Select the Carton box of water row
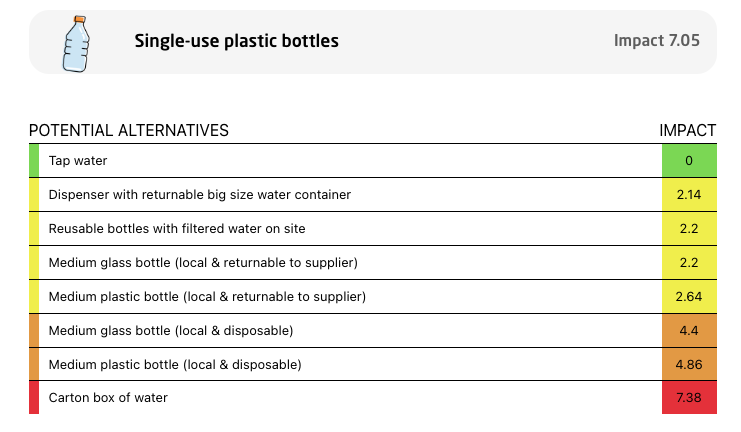The image size is (741, 432). (373, 397)
